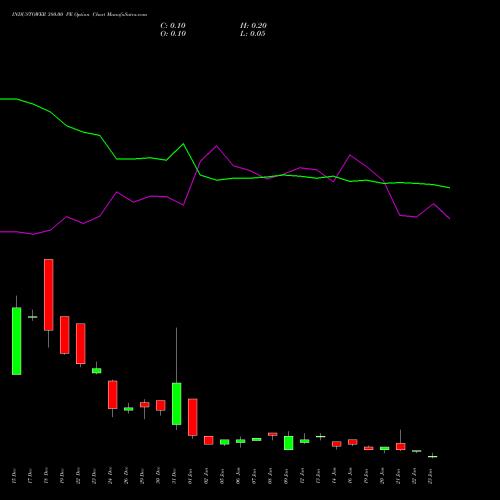
Task: Click the '01 Jan' date label
Action: [x=190, y=476]
